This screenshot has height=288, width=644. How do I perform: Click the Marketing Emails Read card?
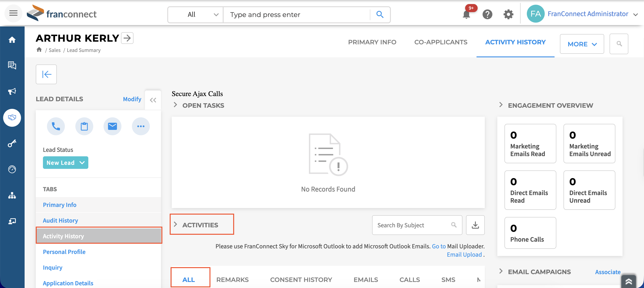tap(530, 144)
